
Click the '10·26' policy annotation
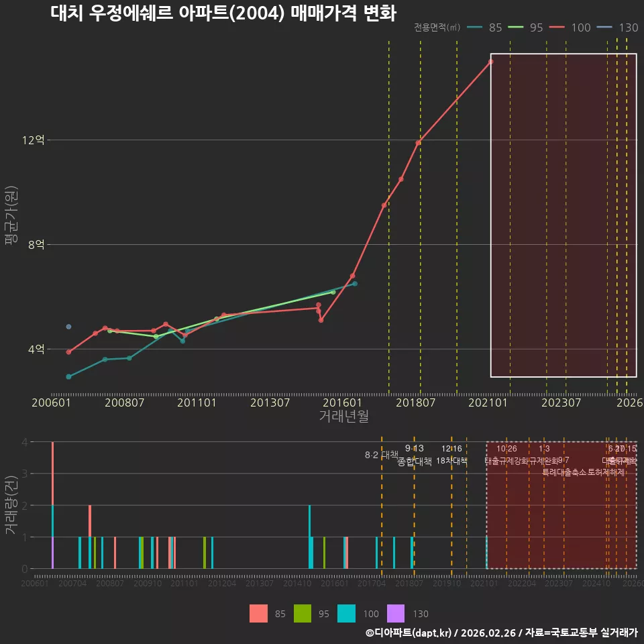click(x=507, y=449)
